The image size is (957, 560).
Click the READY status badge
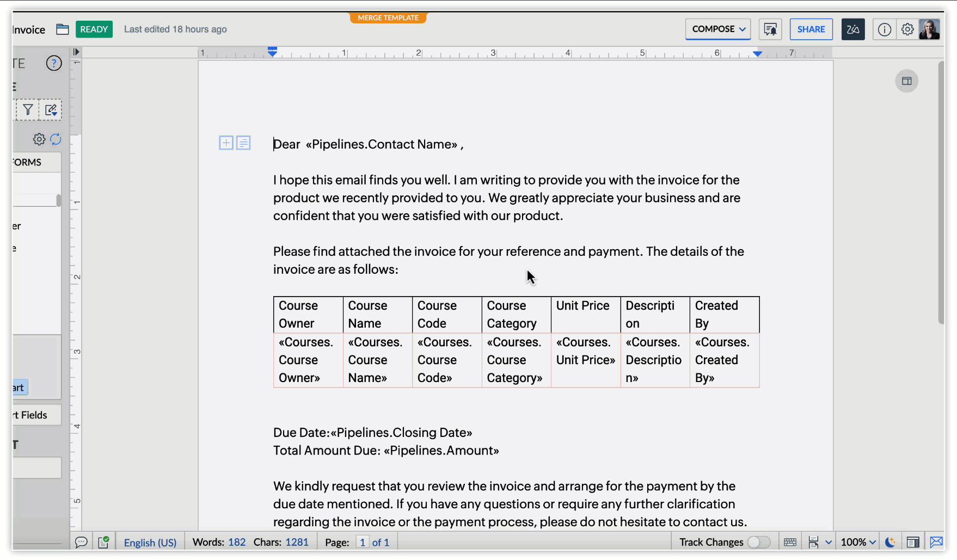(94, 29)
